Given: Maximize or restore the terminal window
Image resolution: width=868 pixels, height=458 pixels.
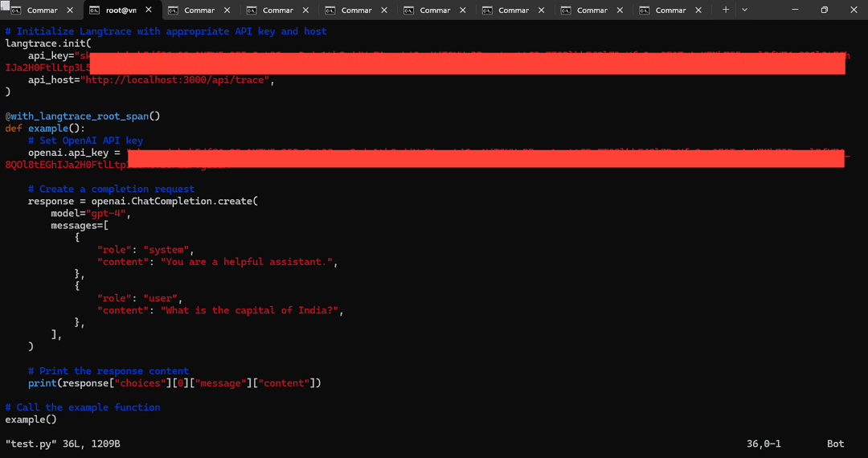Looking at the screenshot, I should [x=824, y=10].
